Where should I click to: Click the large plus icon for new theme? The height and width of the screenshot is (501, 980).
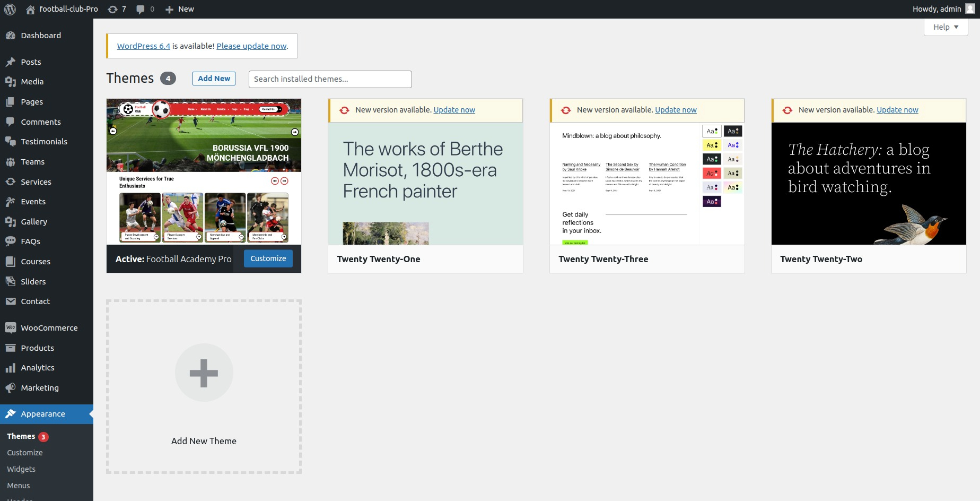(204, 373)
